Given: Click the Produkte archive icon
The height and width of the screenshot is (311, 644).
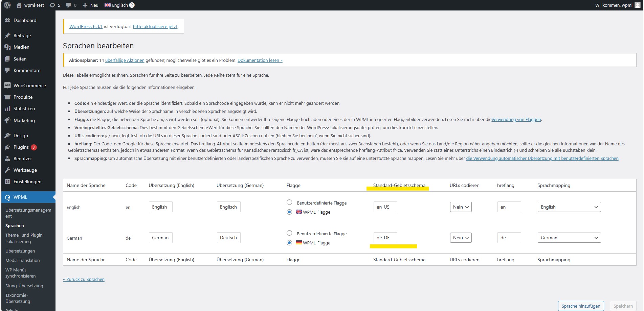Looking at the screenshot, I should tap(7, 97).
